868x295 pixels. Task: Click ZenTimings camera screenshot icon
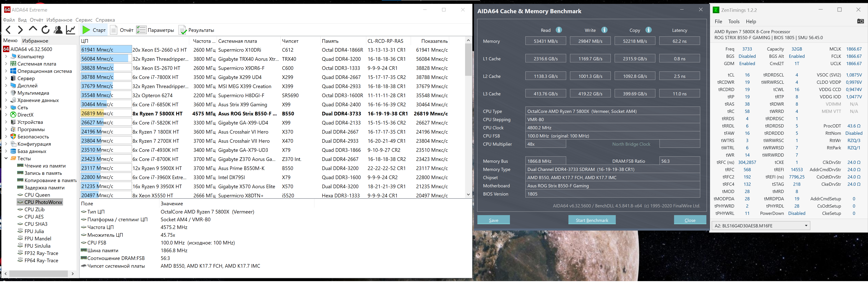point(860,21)
